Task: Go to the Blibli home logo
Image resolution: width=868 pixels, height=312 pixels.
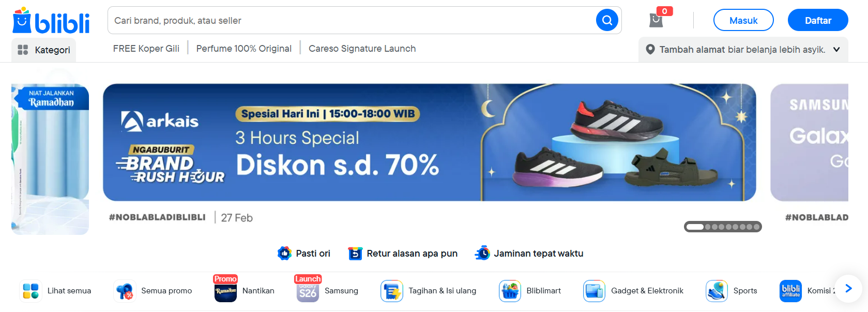Action: click(51, 21)
